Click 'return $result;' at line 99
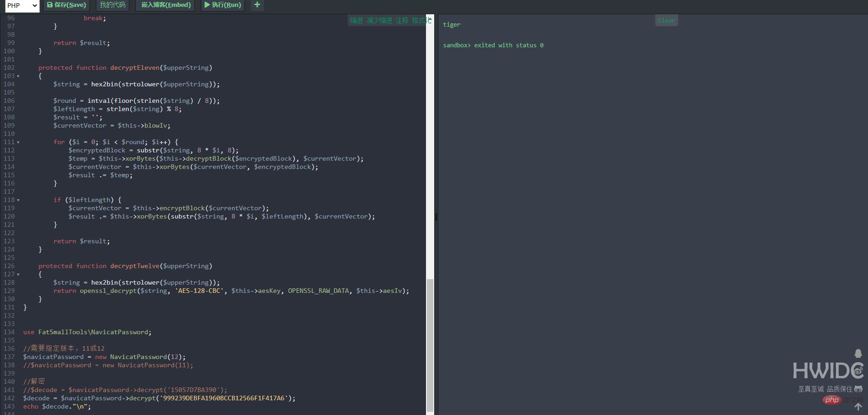 pos(82,43)
